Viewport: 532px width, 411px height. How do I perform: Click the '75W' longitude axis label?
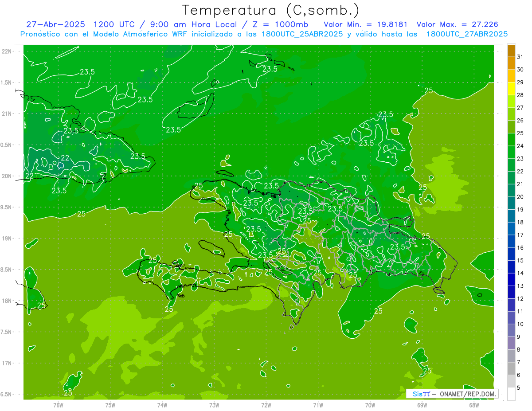coord(110,405)
